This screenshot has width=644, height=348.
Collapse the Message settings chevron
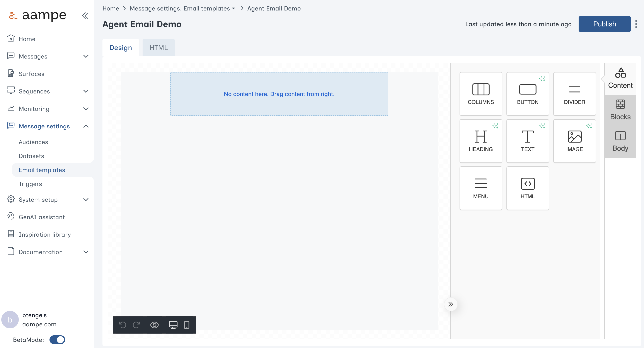[86, 126]
